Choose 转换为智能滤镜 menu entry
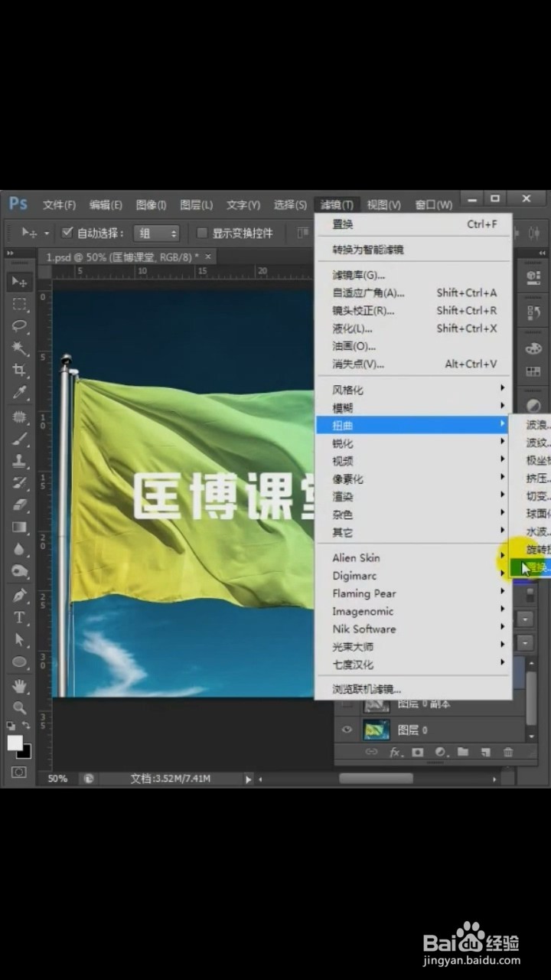Image resolution: width=551 pixels, height=980 pixels. [414, 250]
